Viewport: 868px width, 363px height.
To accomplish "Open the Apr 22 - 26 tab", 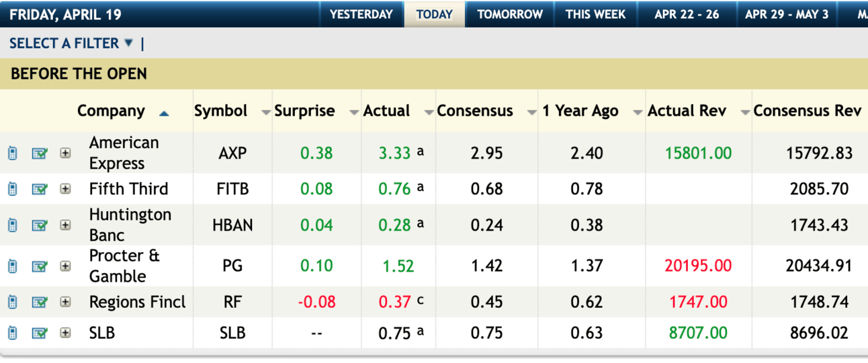I will click(687, 14).
